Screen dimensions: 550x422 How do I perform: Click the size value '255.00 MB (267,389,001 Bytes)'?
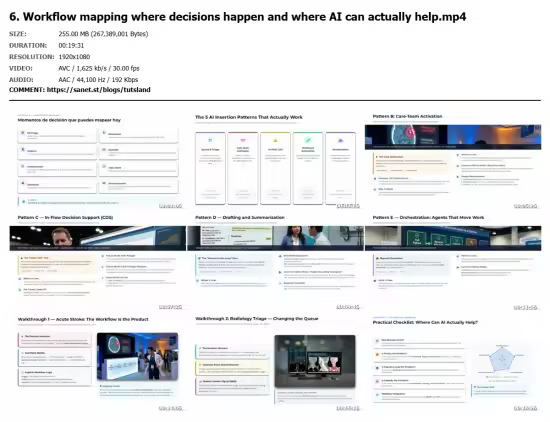103,34
